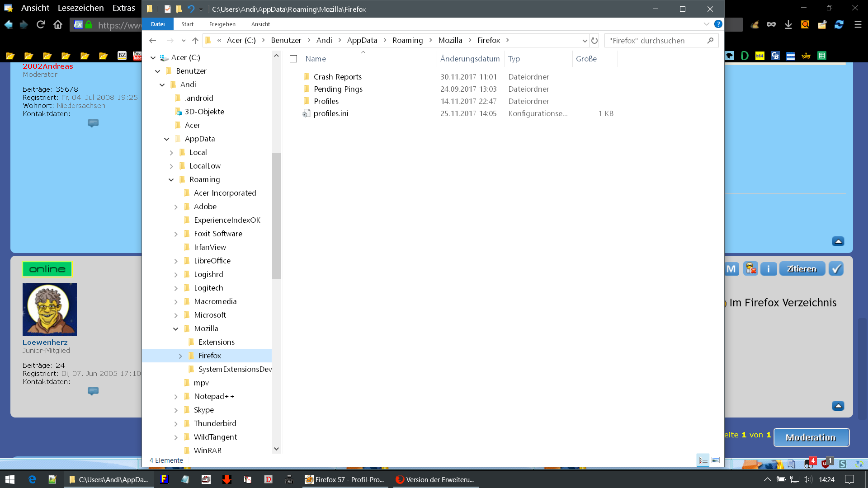
Task: Click the undo icon in quick access toolbar
Action: click(191, 9)
